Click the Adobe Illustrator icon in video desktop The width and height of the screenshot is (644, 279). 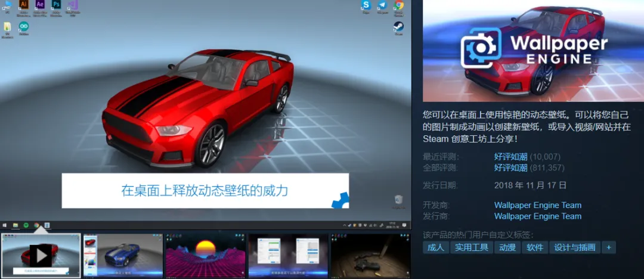(24, 5)
